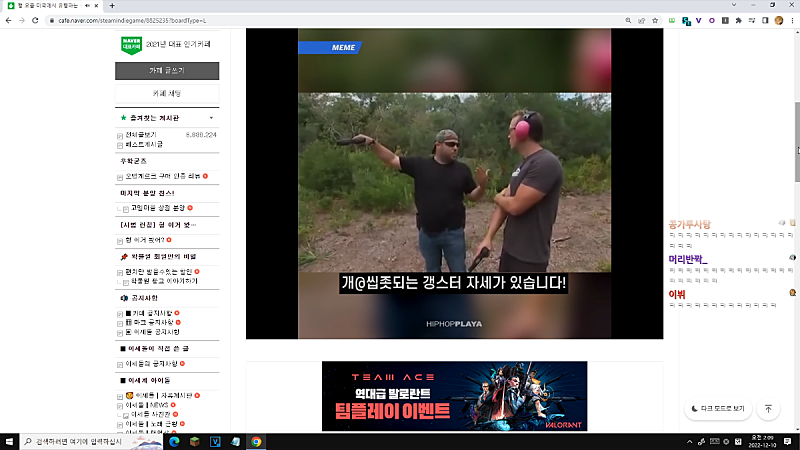The width and height of the screenshot is (800, 450).
Task: Collapse the 즐겨찾는 게시판 dropdown arrow
Action: (x=211, y=118)
